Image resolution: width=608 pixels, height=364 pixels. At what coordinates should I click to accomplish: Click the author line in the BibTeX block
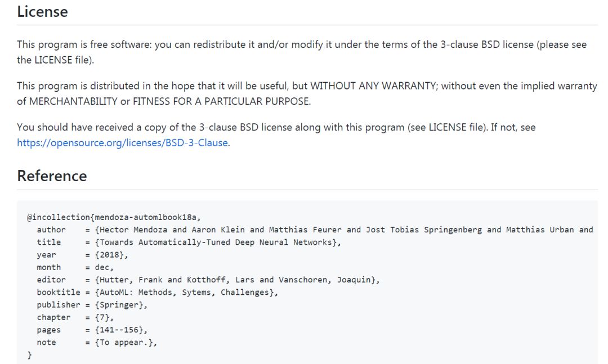(315, 230)
